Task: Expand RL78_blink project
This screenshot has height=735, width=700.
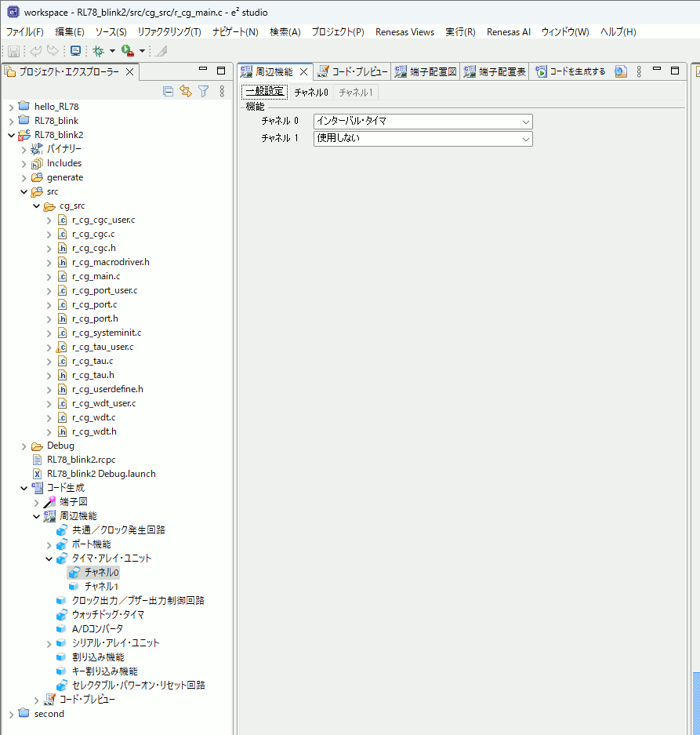Action: coord(12,122)
